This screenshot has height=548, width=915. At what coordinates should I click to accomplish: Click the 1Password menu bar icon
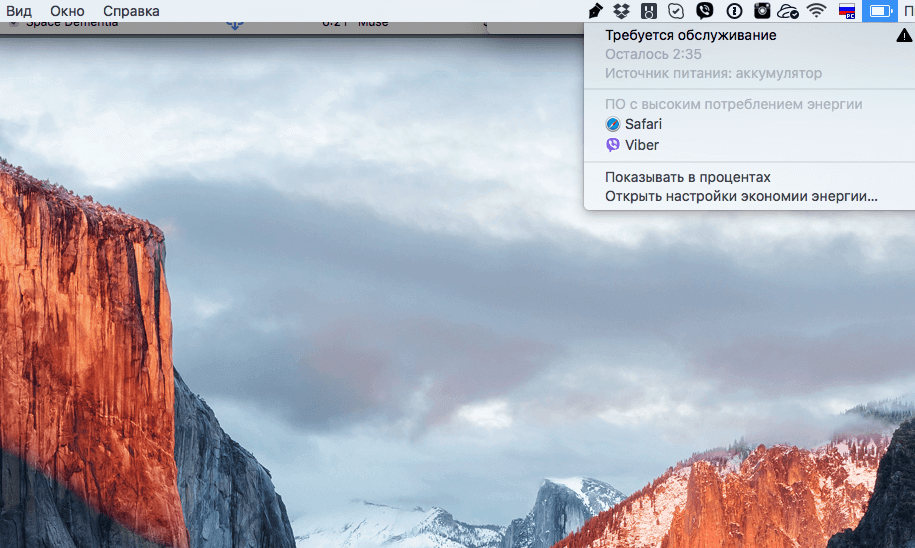tap(734, 11)
